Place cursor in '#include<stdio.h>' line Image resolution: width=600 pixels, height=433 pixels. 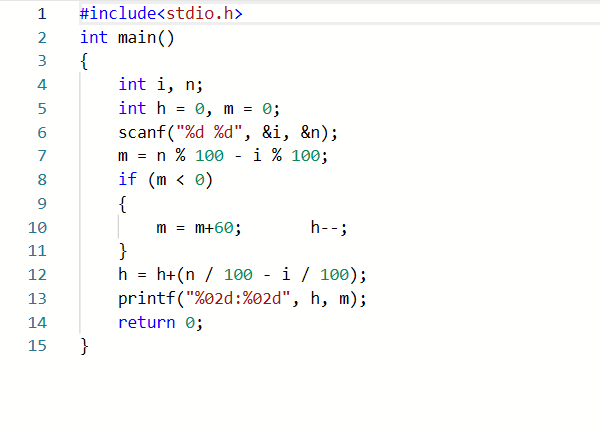pos(161,14)
